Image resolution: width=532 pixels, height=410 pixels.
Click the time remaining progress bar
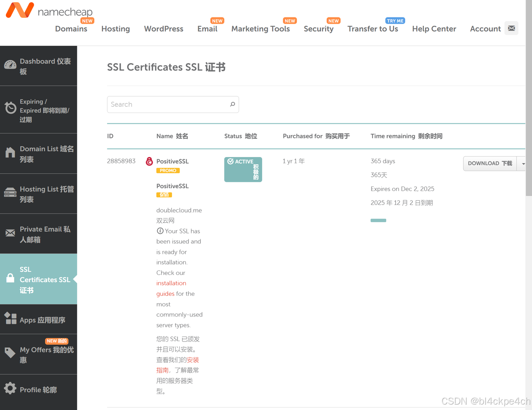(x=378, y=220)
